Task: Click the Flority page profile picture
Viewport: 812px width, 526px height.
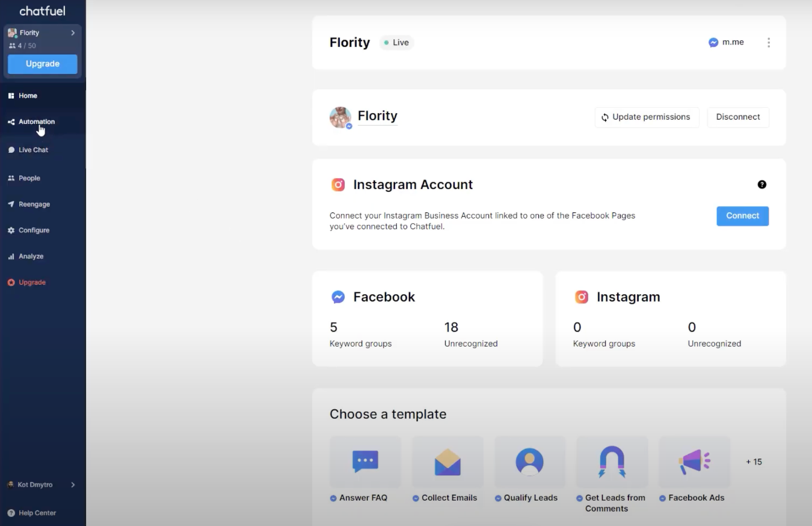Action: click(340, 117)
